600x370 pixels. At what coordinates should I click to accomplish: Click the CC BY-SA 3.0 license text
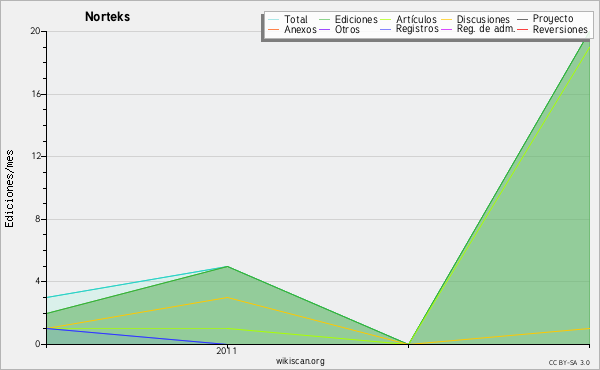point(569,363)
